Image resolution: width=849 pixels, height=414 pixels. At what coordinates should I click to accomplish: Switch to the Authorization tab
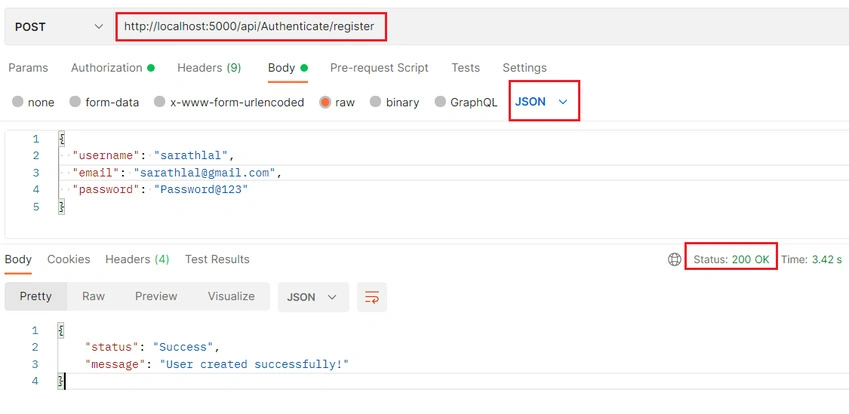point(113,68)
